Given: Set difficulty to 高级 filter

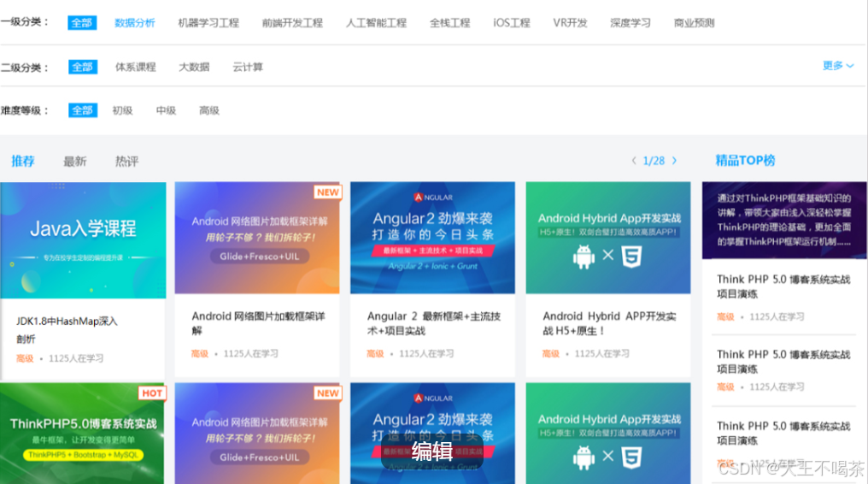Looking at the screenshot, I should tap(209, 110).
